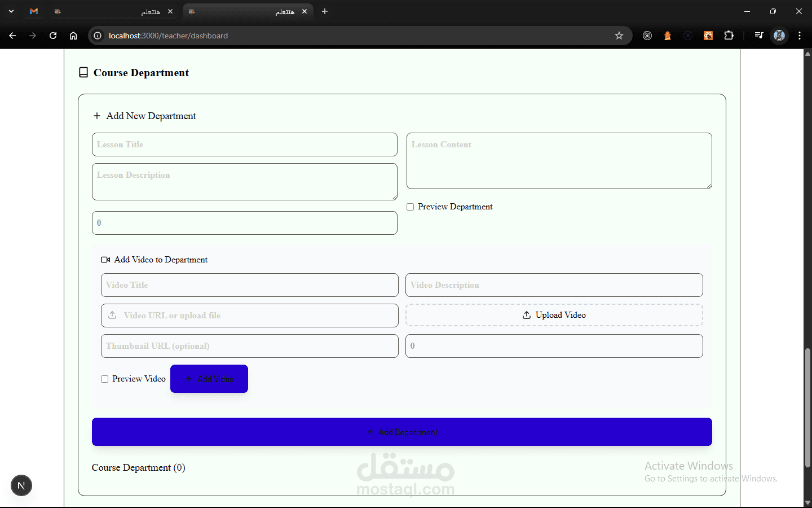Viewport: 812px width, 508px height.
Task: Focus the Lesson Title field
Action: (x=245, y=144)
